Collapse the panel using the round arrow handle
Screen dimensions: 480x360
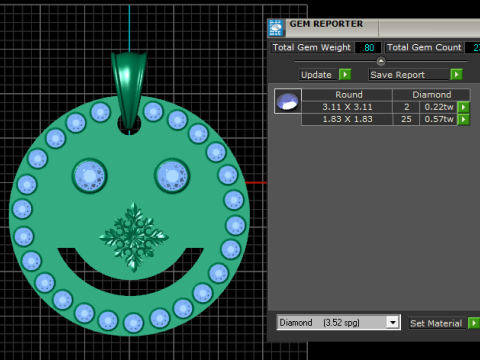tap(381, 61)
